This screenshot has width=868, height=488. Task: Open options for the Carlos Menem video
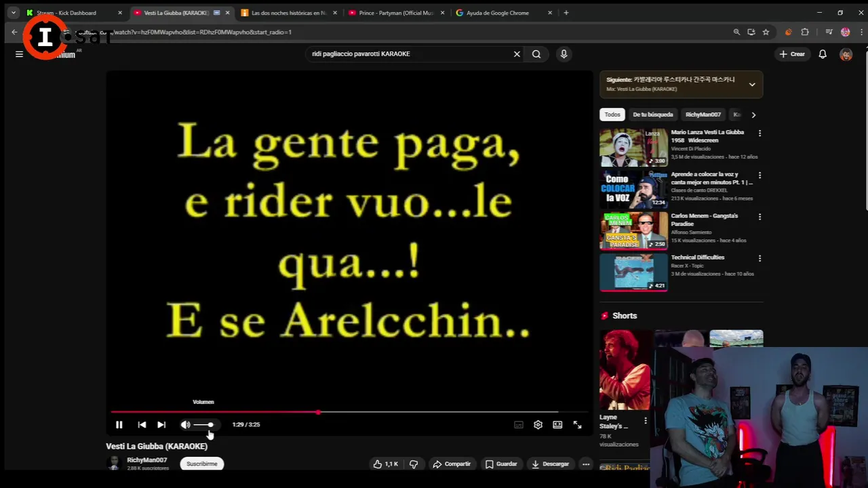tap(759, 217)
